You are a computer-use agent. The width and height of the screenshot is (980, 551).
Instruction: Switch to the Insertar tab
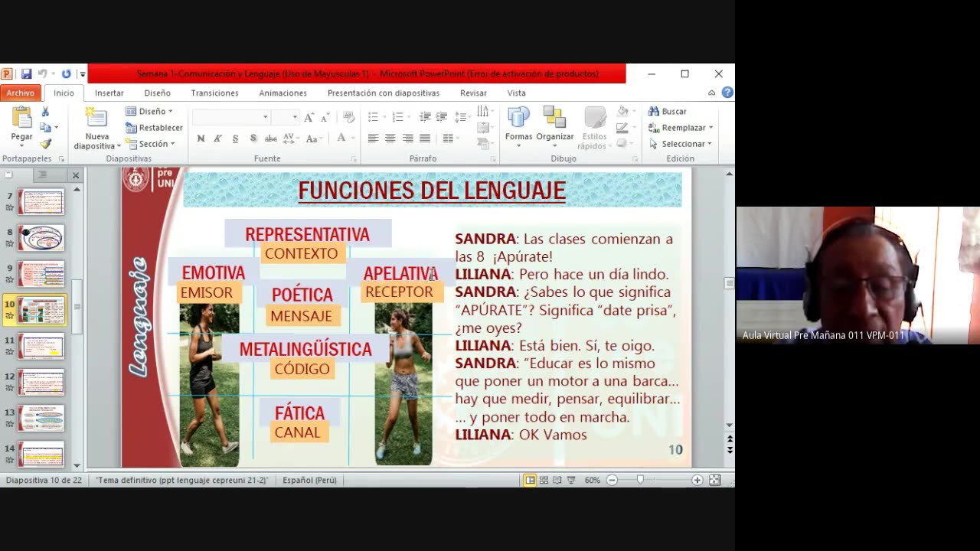click(109, 93)
